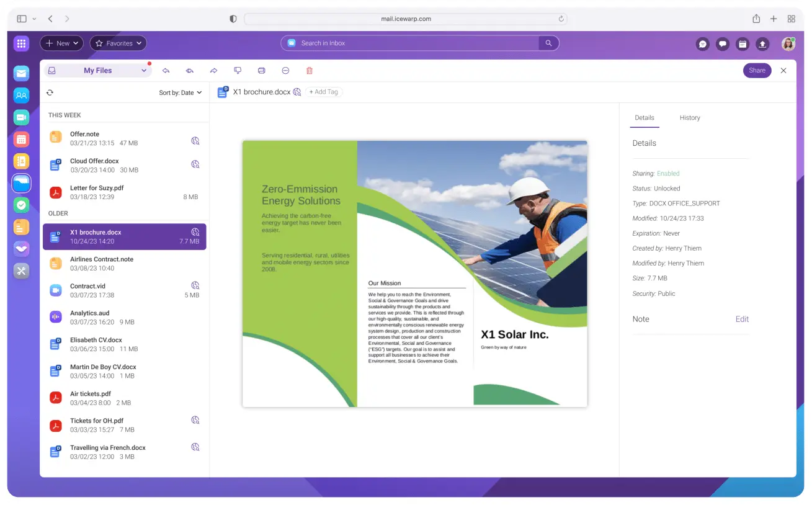Click the thumbs-down toolbar icon

(237, 71)
